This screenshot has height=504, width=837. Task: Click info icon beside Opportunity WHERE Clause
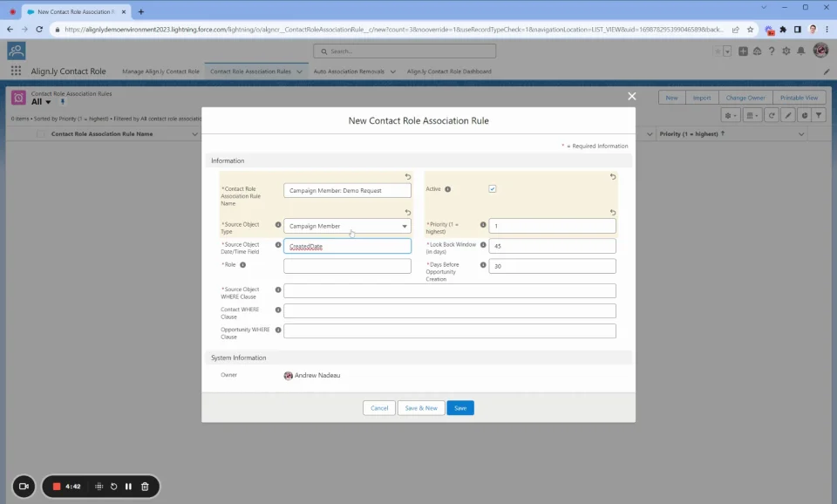[x=278, y=330]
